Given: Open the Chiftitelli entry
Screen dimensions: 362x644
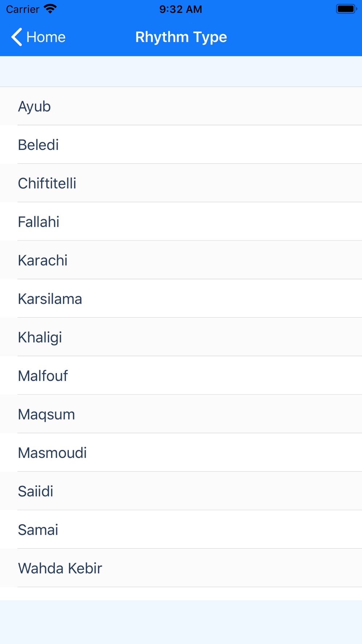Looking at the screenshot, I should coord(181,183).
